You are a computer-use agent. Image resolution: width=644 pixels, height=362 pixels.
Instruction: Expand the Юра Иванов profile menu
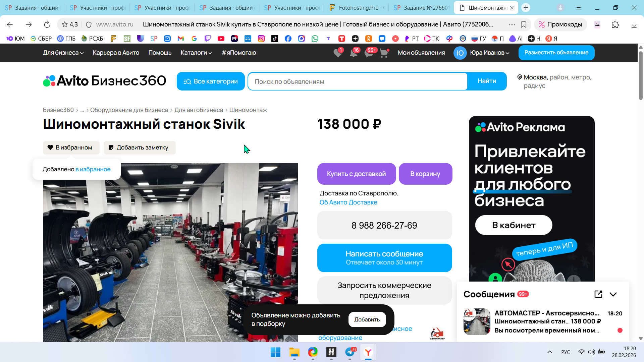point(489,53)
